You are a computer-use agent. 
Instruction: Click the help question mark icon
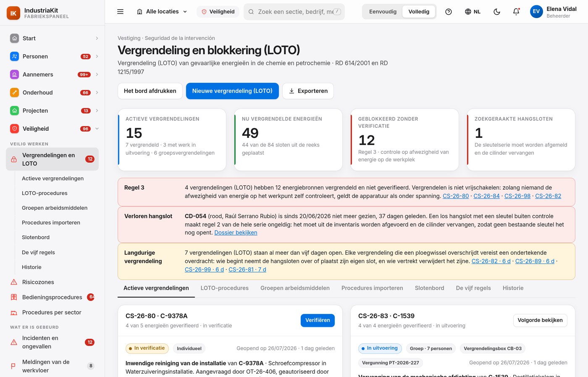pyautogui.click(x=449, y=12)
